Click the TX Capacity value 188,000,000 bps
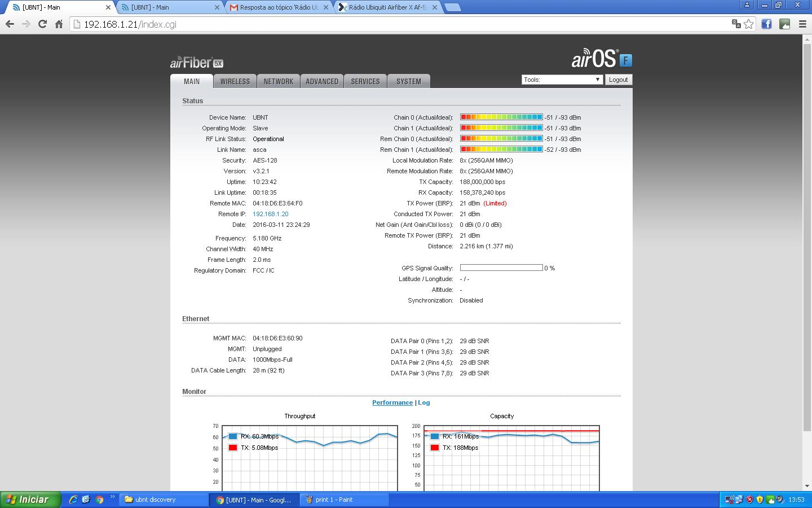812x508 pixels. (x=483, y=182)
